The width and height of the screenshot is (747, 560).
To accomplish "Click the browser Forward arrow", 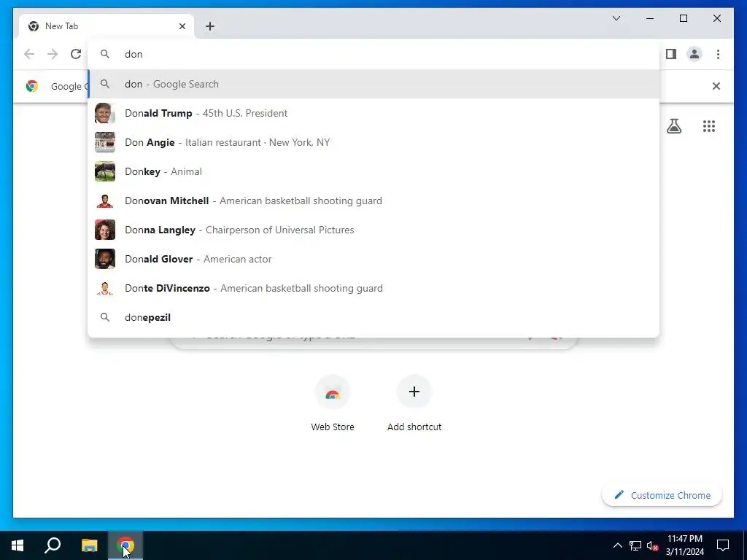I will [53, 54].
